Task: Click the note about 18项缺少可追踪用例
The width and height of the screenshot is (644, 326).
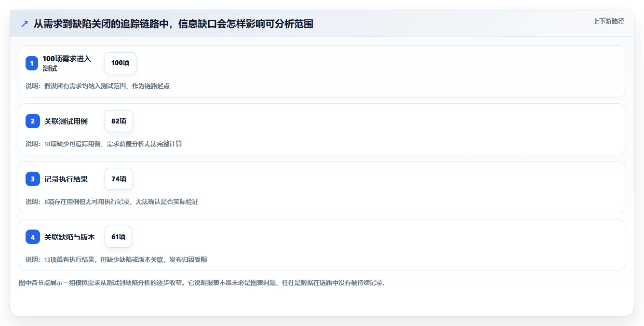Action: point(104,144)
